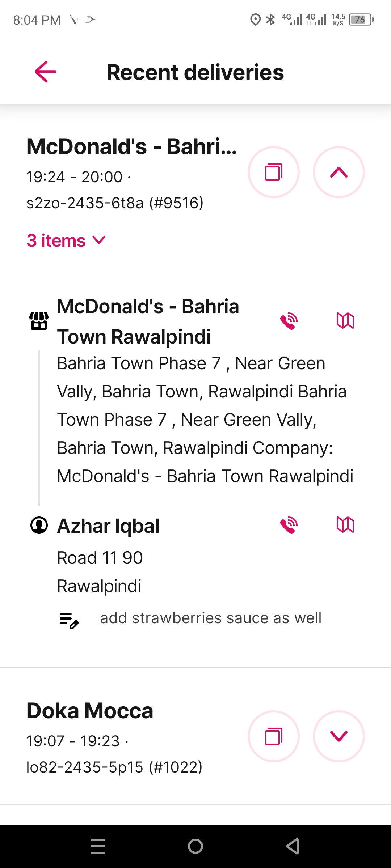The width and height of the screenshot is (391, 868).
Task: Tap the restaurant store icon
Action: click(39, 321)
